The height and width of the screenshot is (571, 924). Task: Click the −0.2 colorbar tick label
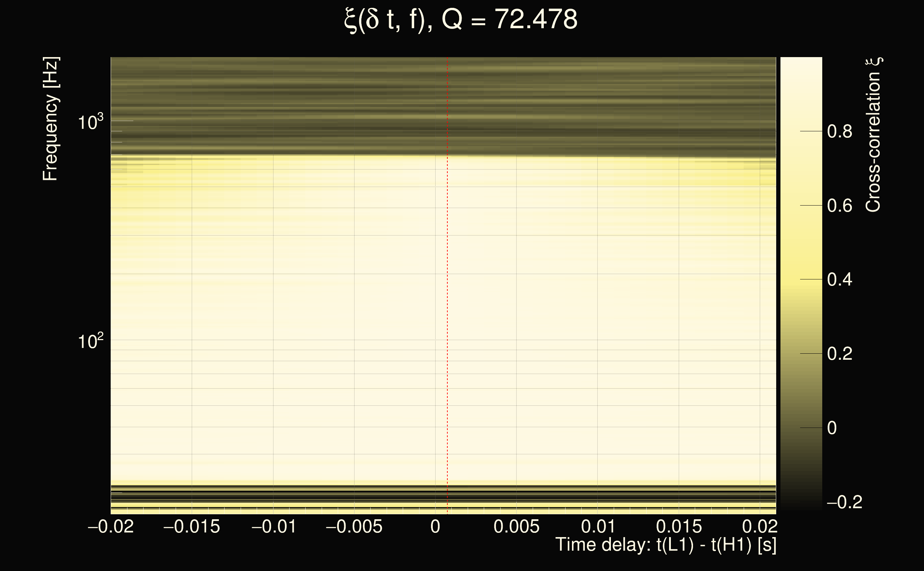click(845, 502)
